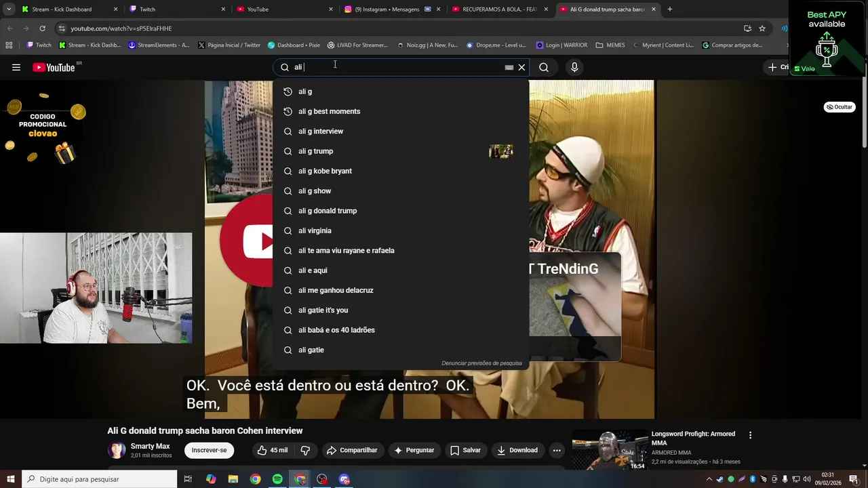Open the YouTube guide hamburger menu
The image size is (868, 488).
click(x=16, y=67)
